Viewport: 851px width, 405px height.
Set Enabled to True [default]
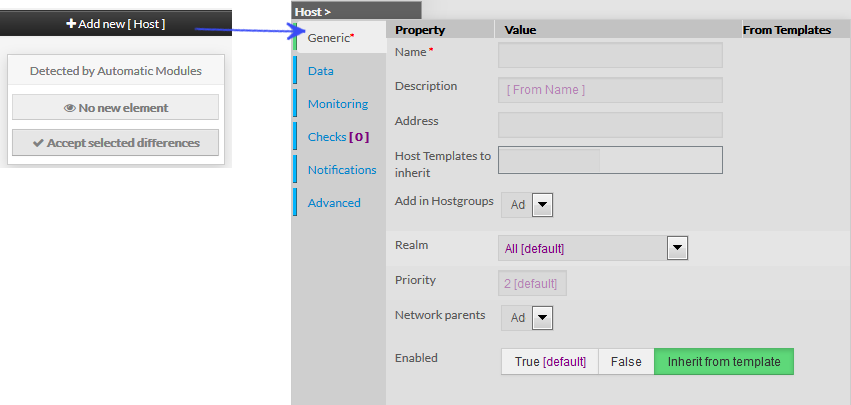click(550, 362)
